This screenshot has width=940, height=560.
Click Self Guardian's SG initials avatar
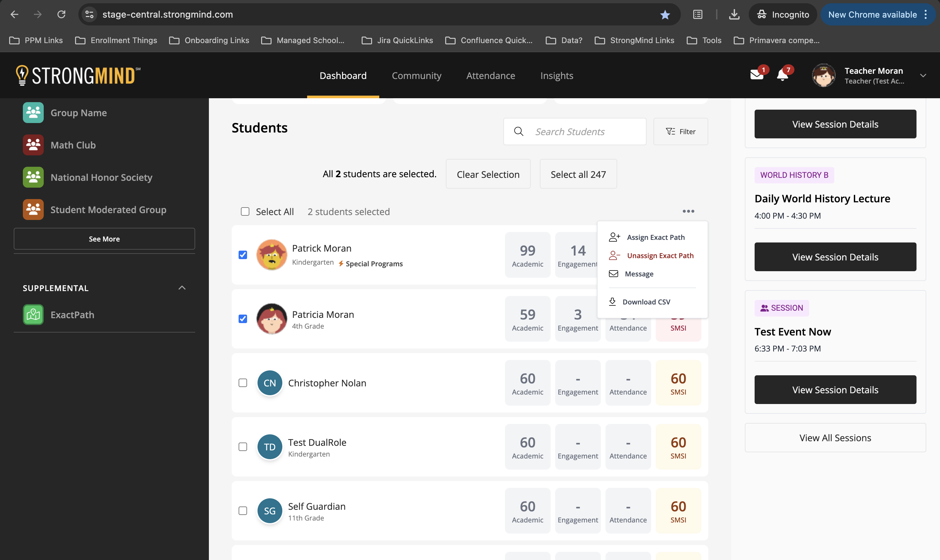pos(270,511)
